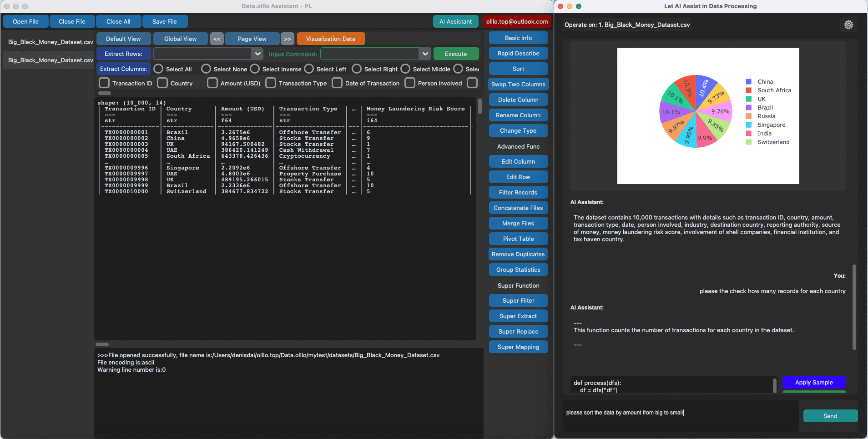Select the Select Inverse radio button

(254, 69)
